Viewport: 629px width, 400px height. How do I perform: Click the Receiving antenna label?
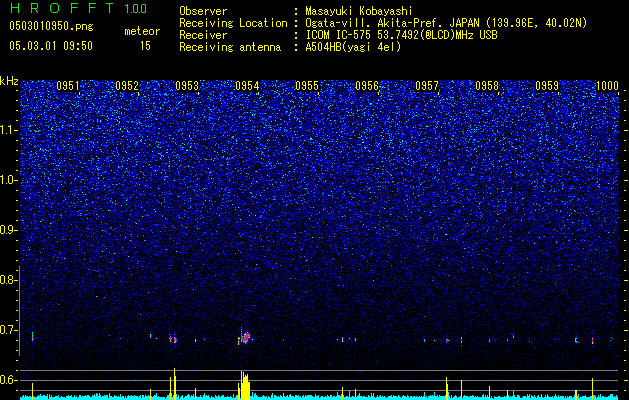(x=230, y=47)
